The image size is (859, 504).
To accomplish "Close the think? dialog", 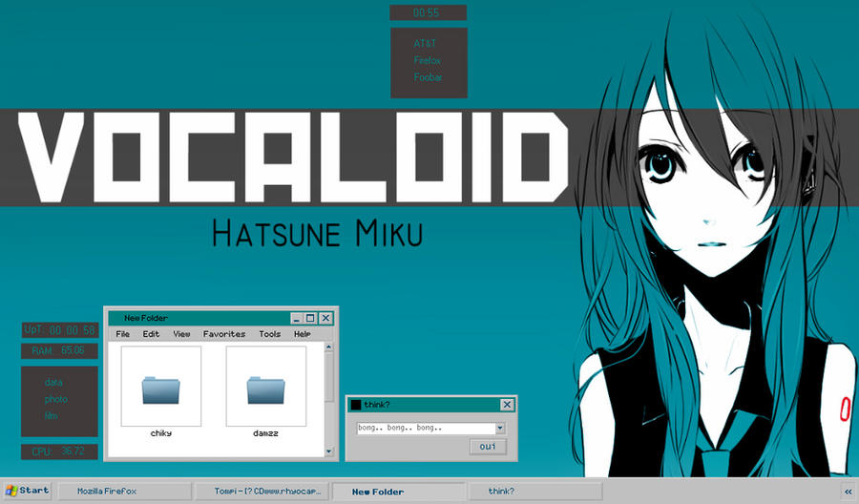I will tap(507, 405).
